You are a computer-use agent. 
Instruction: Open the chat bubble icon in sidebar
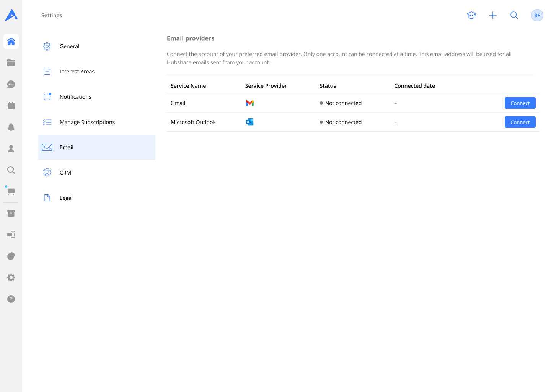pyautogui.click(x=11, y=84)
